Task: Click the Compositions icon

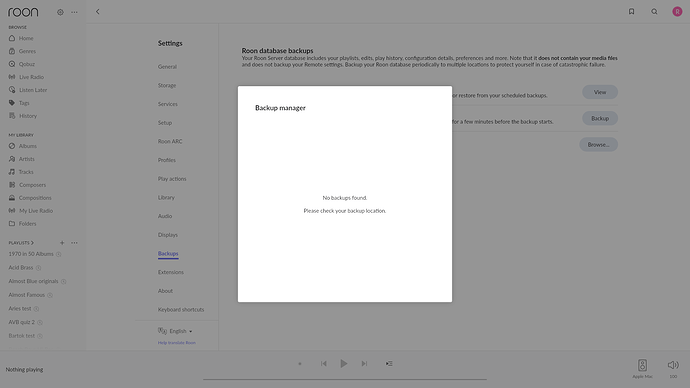Action: [12, 198]
